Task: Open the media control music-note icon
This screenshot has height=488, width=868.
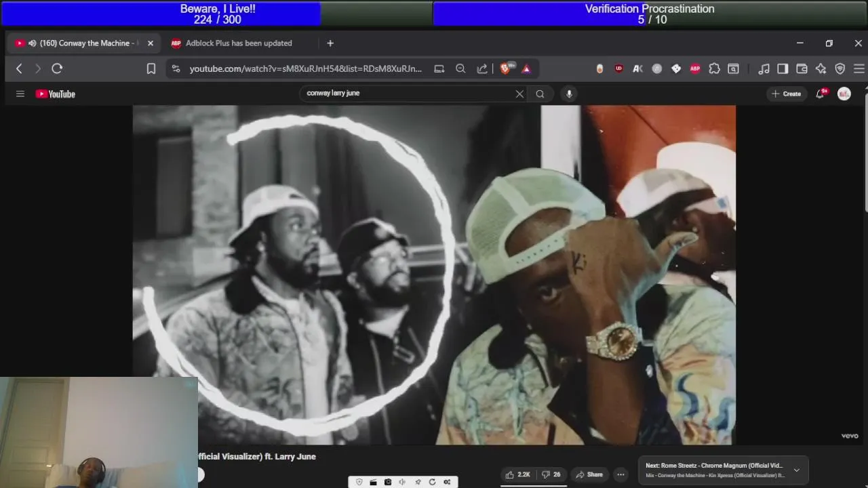Action: pos(764,68)
